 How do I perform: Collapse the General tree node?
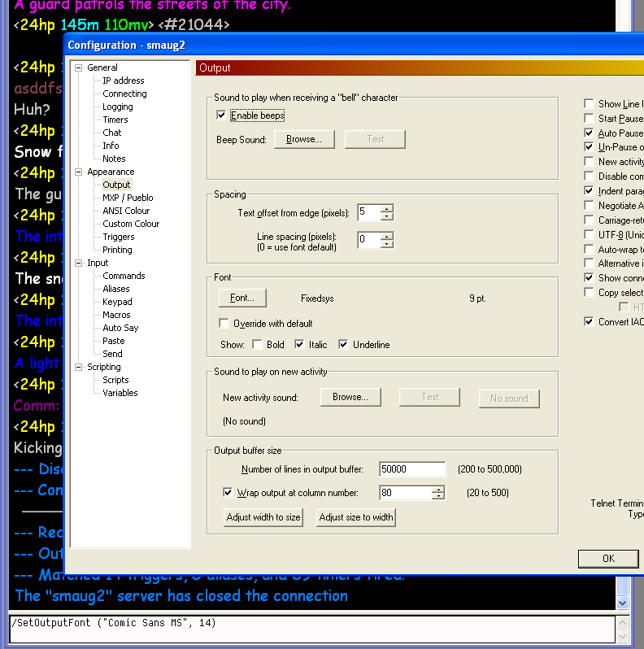(x=78, y=68)
